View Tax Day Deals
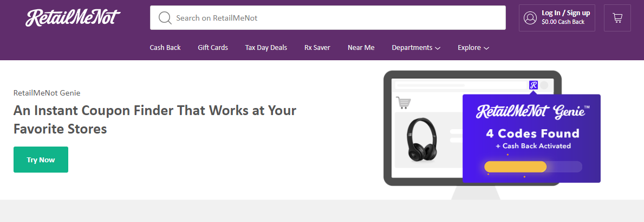Viewport: 644px width, 222px height. click(x=266, y=47)
